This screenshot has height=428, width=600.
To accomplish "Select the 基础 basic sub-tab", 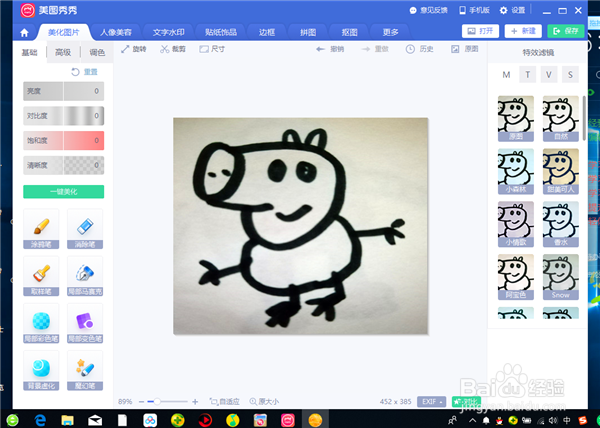I will (x=29, y=52).
